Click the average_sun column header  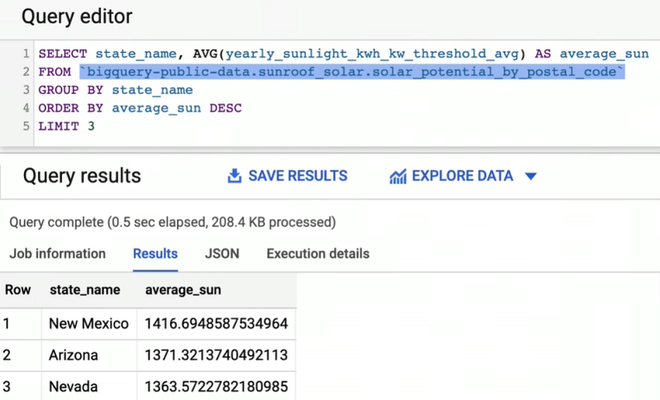(183, 290)
